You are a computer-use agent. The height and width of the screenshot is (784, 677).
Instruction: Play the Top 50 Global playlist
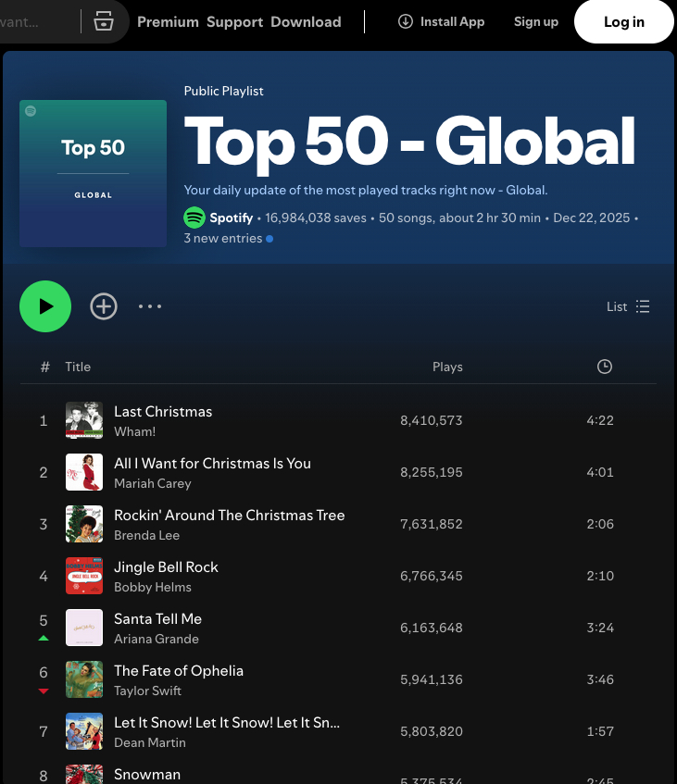(x=45, y=306)
